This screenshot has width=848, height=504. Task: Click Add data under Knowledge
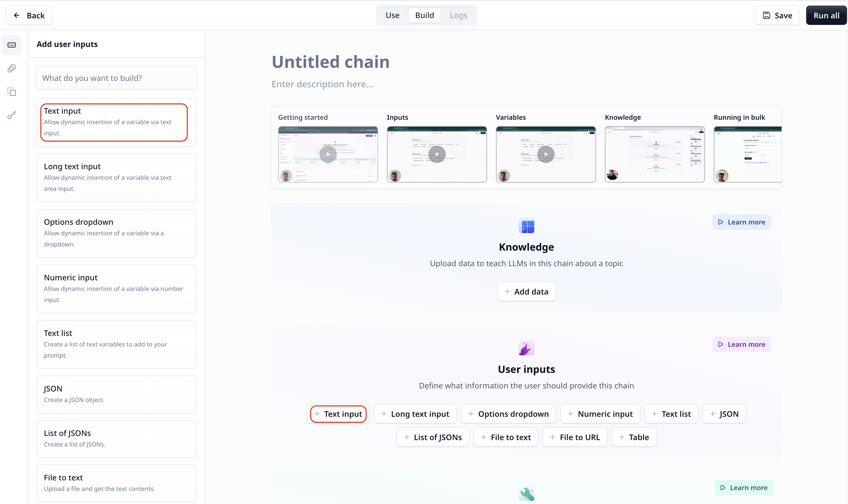click(x=526, y=291)
